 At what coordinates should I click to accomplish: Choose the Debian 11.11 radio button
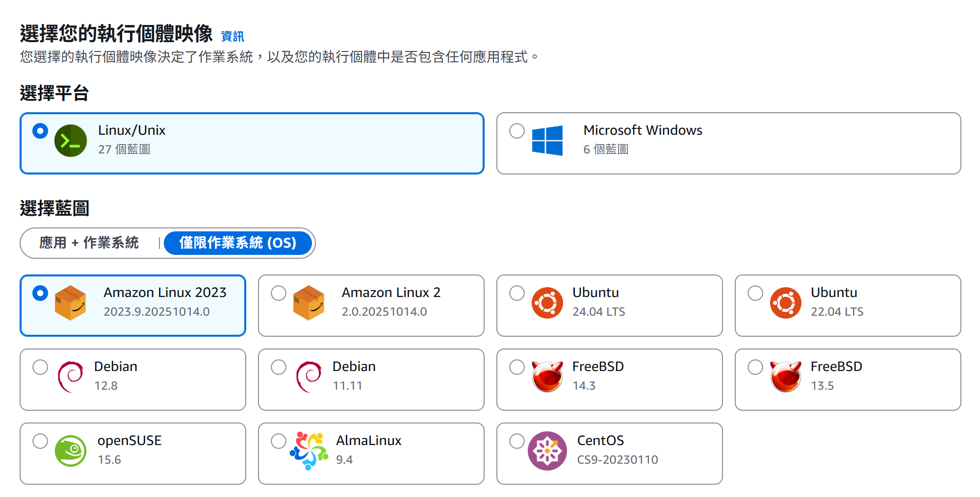pyautogui.click(x=279, y=367)
